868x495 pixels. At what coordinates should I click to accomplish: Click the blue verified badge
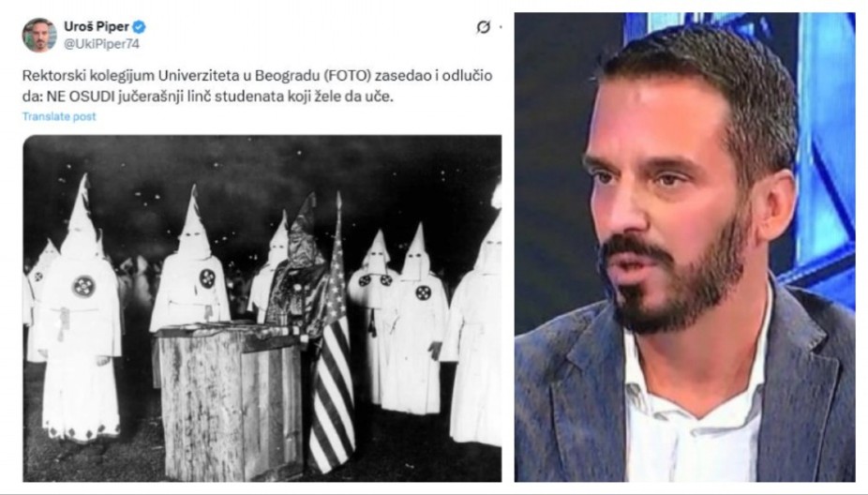pyautogui.click(x=140, y=26)
